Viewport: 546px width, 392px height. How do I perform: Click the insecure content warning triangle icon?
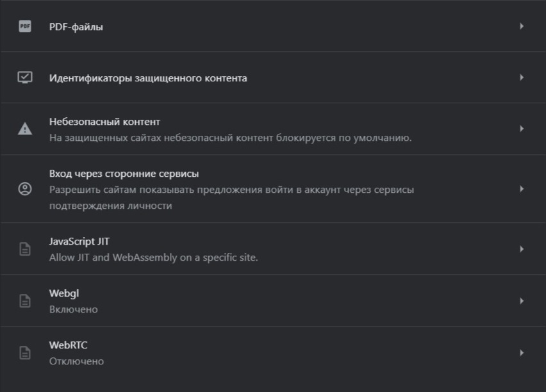[x=25, y=129]
